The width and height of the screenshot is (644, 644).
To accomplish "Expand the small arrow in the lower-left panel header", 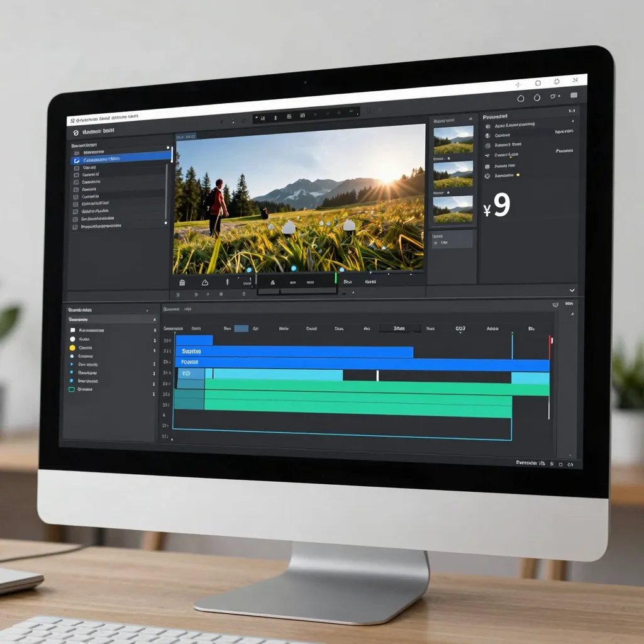I will 147,311.
